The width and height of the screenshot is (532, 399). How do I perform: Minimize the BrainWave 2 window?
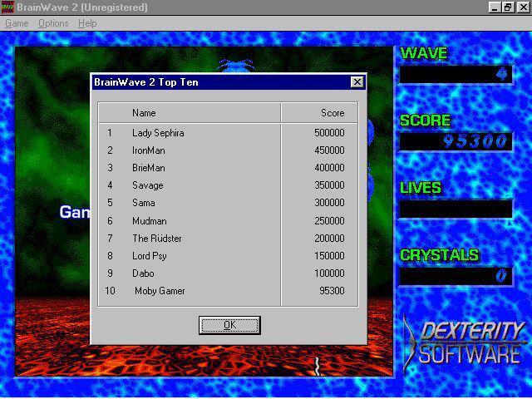coord(495,7)
